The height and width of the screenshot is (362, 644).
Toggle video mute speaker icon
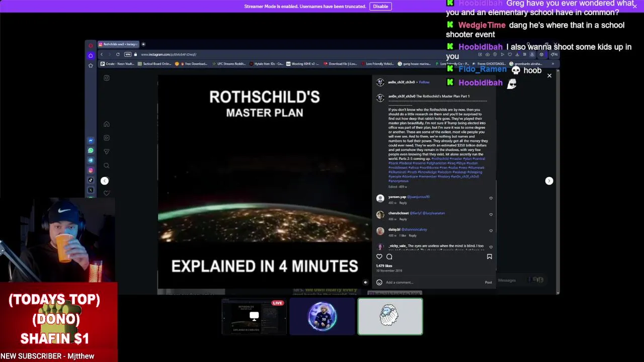[x=366, y=283]
